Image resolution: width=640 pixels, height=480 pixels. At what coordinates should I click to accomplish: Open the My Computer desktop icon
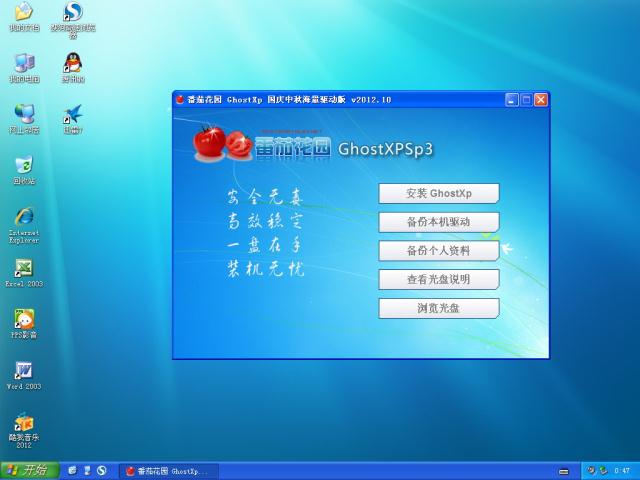coord(24,68)
